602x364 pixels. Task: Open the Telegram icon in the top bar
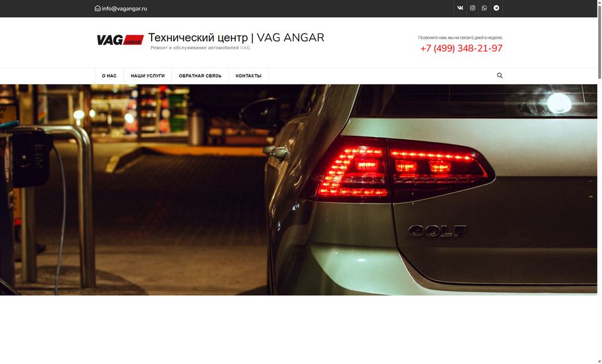click(496, 8)
